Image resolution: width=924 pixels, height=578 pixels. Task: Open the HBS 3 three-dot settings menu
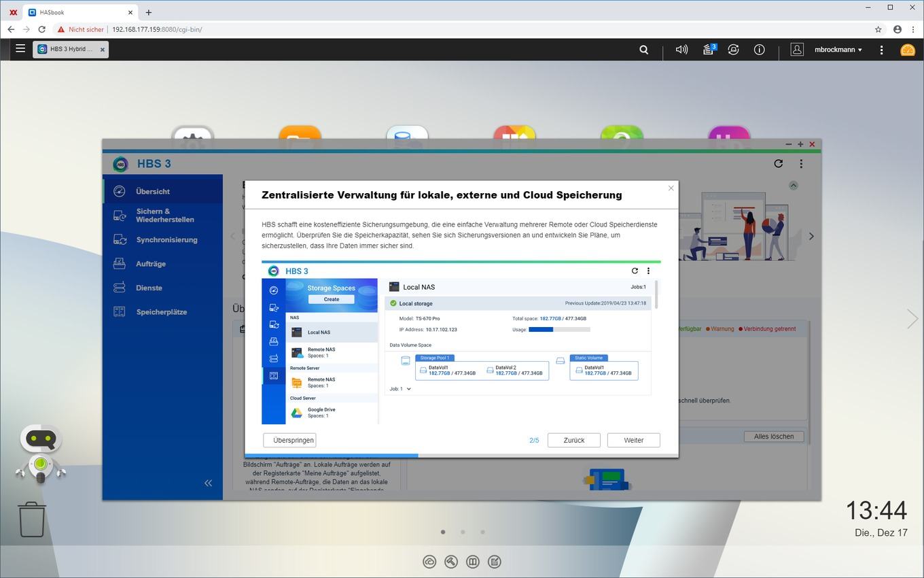click(801, 164)
